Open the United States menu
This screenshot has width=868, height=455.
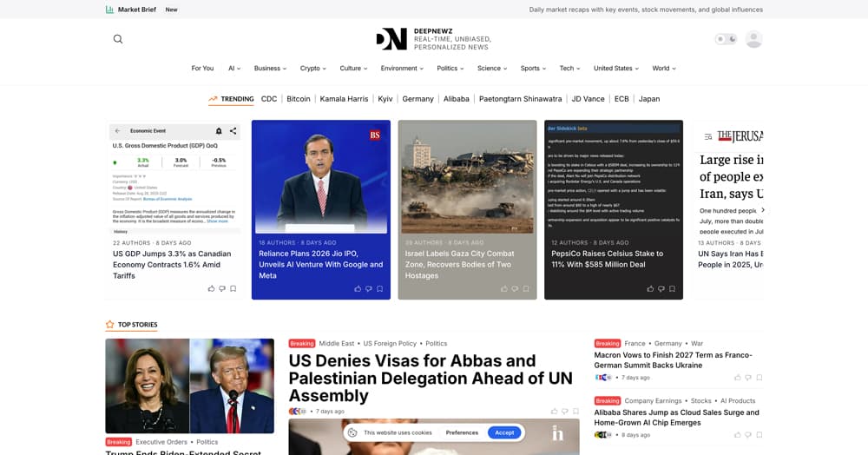tap(616, 68)
